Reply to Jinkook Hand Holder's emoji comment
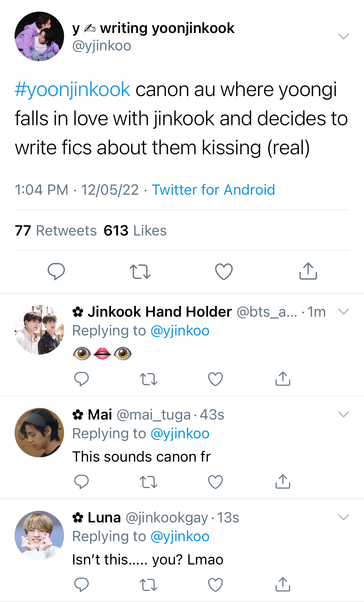The width and height of the screenshot is (364, 602). click(82, 379)
